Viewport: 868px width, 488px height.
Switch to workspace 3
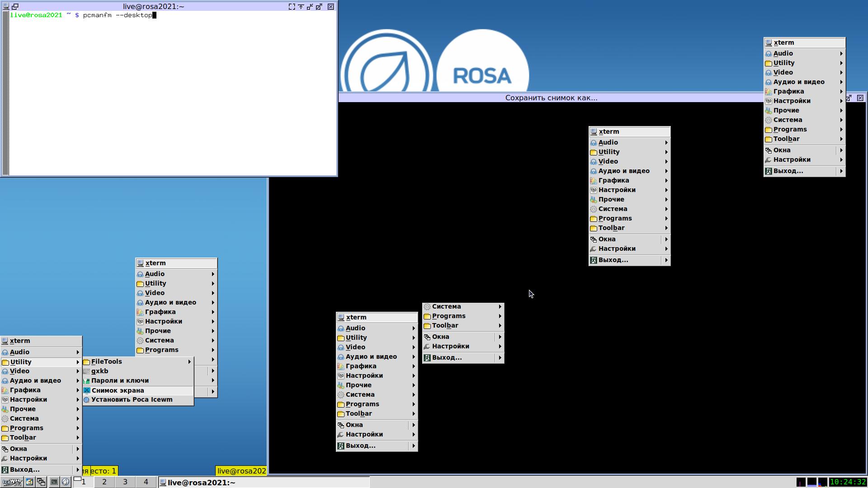click(x=125, y=482)
